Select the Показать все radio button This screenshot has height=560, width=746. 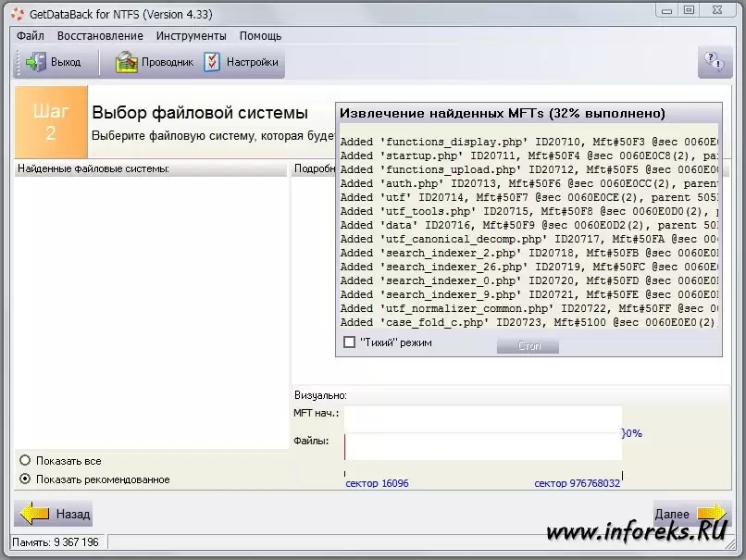coord(25,461)
